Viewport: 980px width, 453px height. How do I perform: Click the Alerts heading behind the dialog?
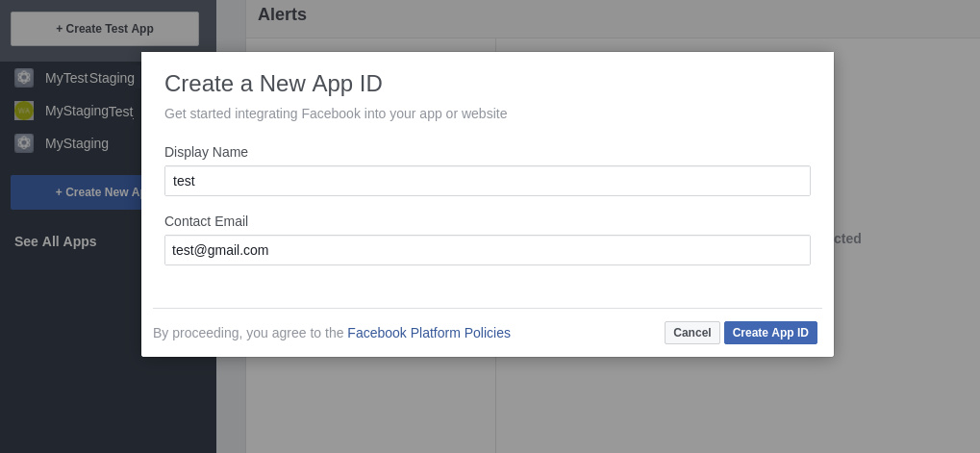pyautogui.click(x=282, y=14)
